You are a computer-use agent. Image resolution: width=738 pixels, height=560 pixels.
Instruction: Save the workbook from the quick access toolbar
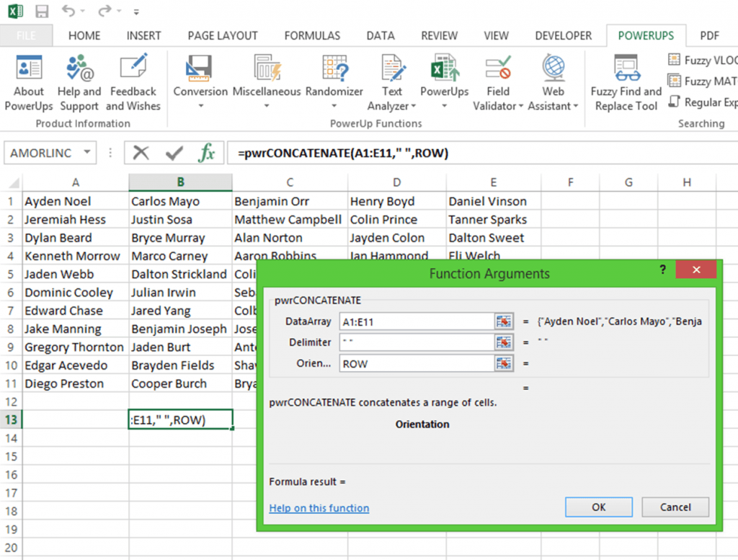coord(42,11)
